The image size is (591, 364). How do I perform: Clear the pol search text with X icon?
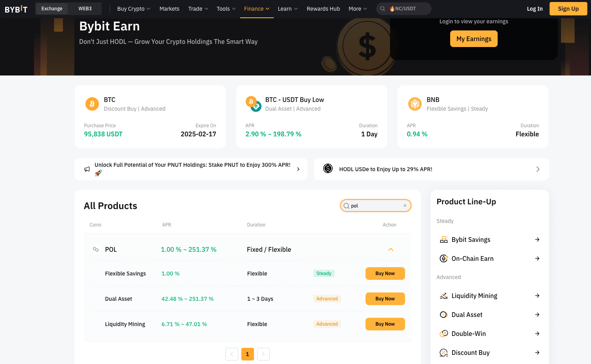(x=405, y=206)
